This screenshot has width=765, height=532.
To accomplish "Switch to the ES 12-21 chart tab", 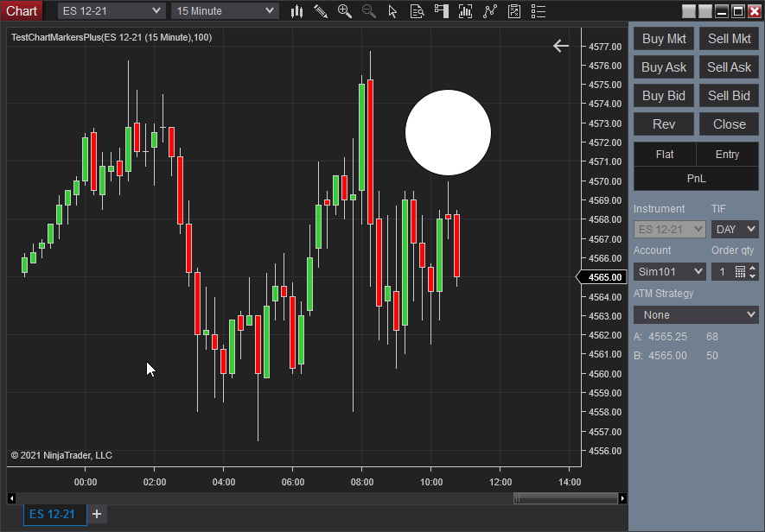I will click(x=54, y=514).
